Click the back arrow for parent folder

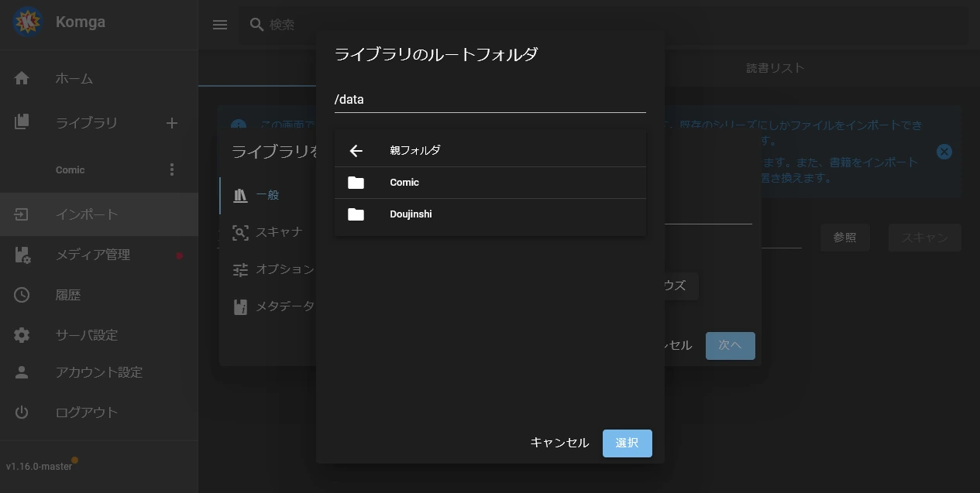356,151
